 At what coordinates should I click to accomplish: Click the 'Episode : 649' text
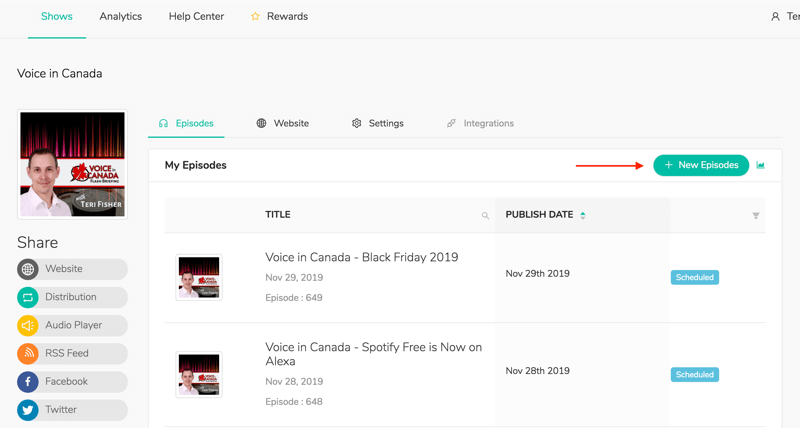coord(294,297)
